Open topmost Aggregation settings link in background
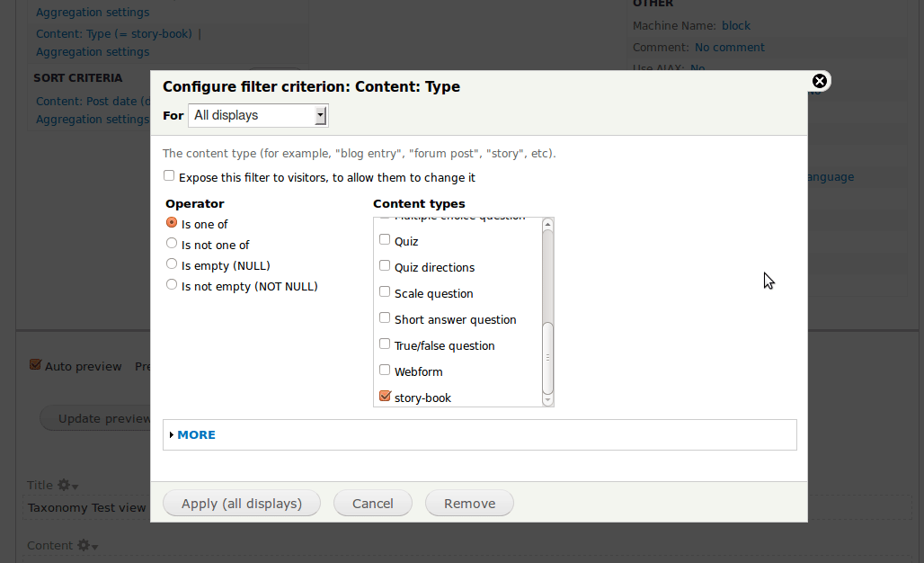Screen dimensions: 924x563 [93, 13]
